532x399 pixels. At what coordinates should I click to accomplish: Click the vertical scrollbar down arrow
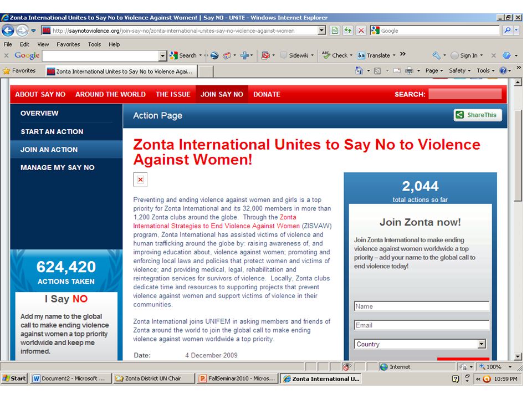point(518,356)
